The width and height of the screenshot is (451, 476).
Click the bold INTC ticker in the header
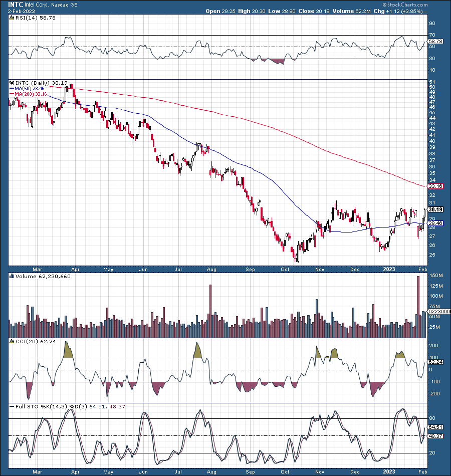(16, 5)
